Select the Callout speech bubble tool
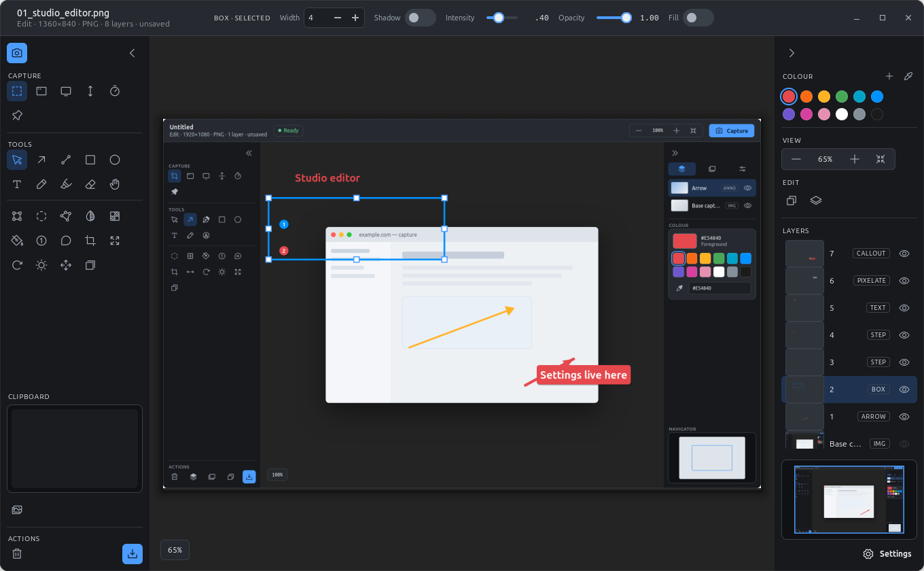The height and width of the screenshot is (571, 924). [66, 241]
